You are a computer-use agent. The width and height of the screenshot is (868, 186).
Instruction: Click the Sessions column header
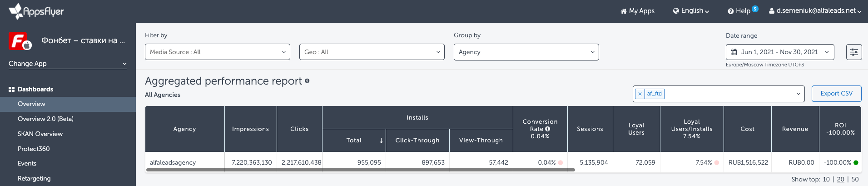pyautogui.click(x=590, y=129)
